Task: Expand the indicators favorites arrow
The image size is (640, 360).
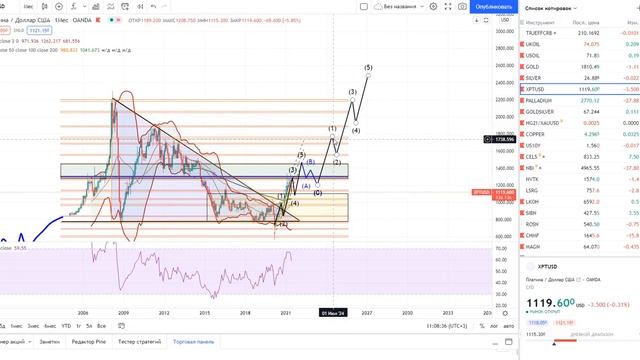Action: tap(84, 7)
